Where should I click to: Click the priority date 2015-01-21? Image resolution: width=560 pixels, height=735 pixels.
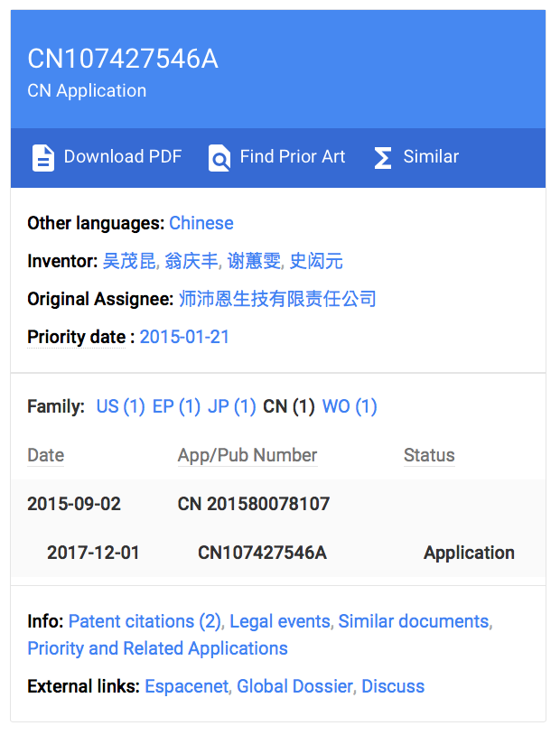[x=184, y=337]
